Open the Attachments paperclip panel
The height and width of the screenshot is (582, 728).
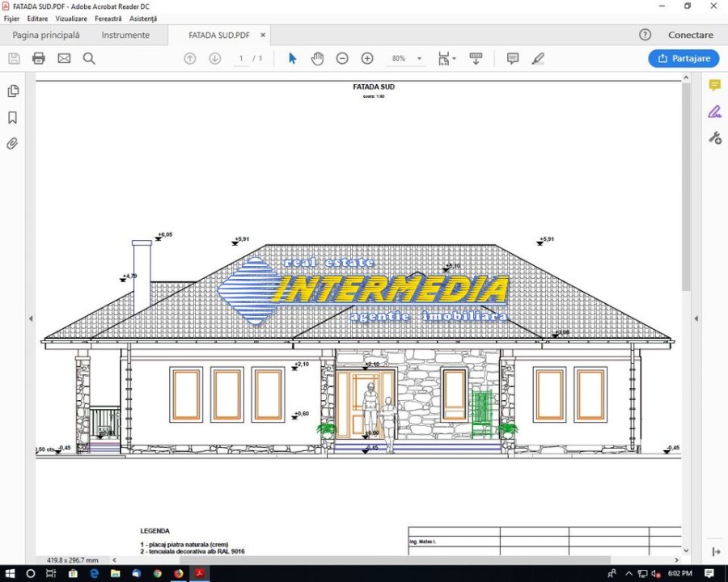[x=12, y=143]
